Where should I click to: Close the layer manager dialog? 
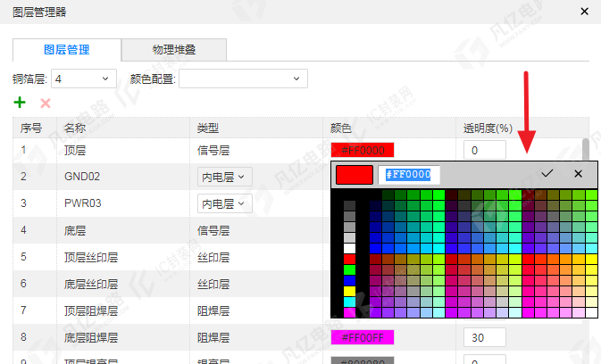pos(584,12)
